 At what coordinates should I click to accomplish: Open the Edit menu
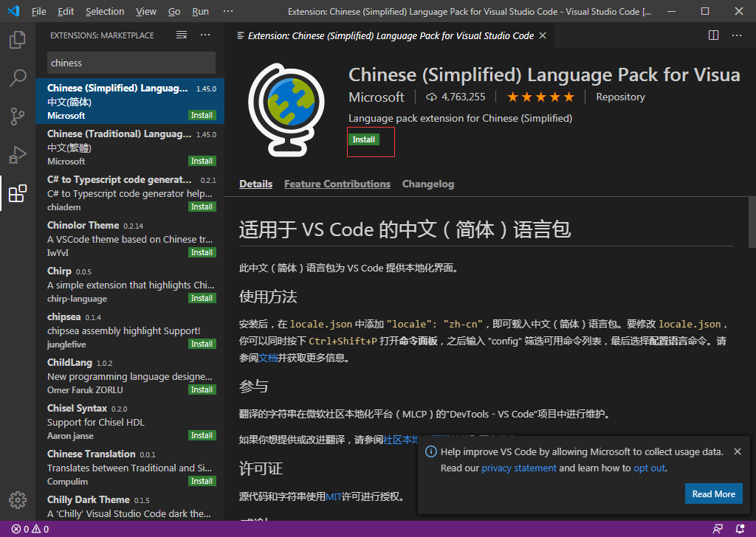pyautogui.click(x=66, y=12)
